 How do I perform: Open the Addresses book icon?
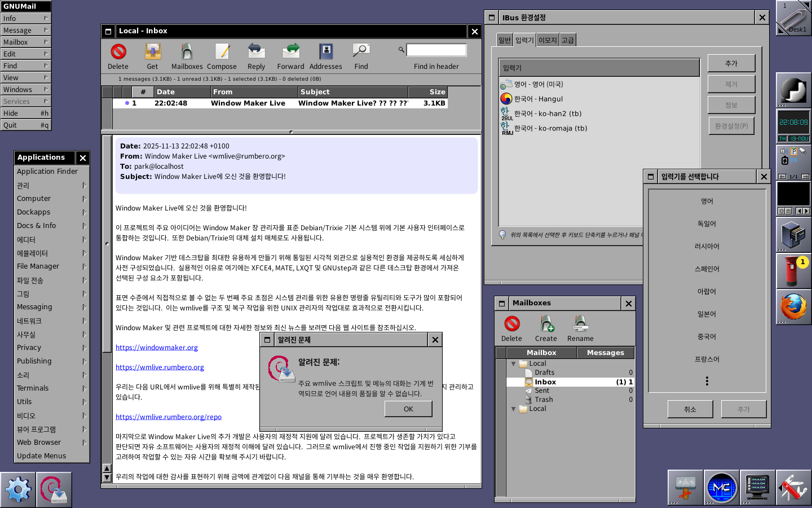click(x=326, y=52)
